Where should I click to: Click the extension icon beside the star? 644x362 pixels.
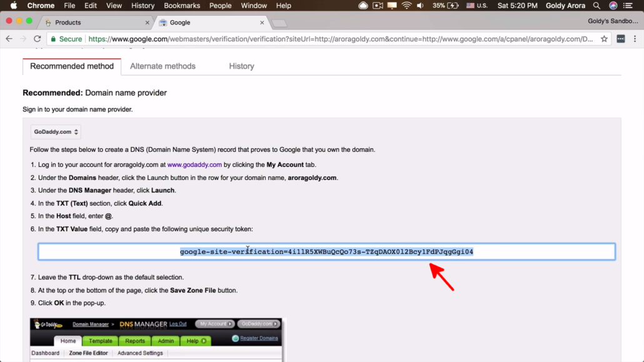point(621,39)
